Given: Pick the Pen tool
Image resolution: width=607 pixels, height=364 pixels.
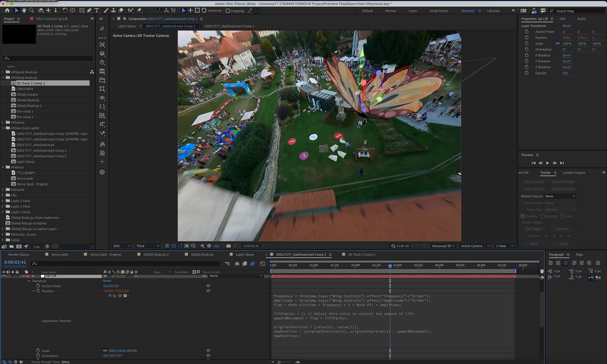Looking at the screenshot, I should click(89, 11).
